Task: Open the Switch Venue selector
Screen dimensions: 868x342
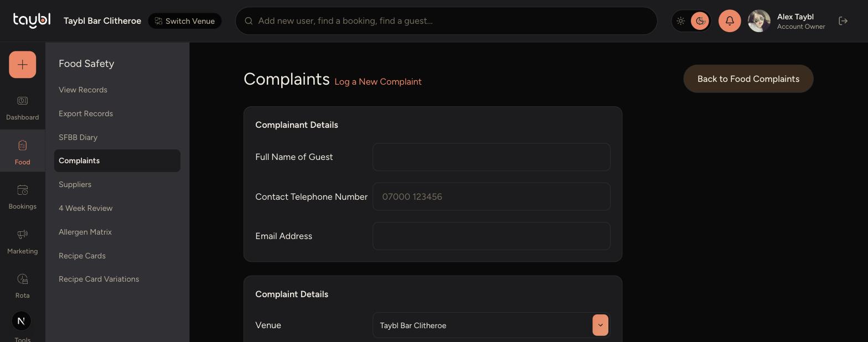Action: 185,21
